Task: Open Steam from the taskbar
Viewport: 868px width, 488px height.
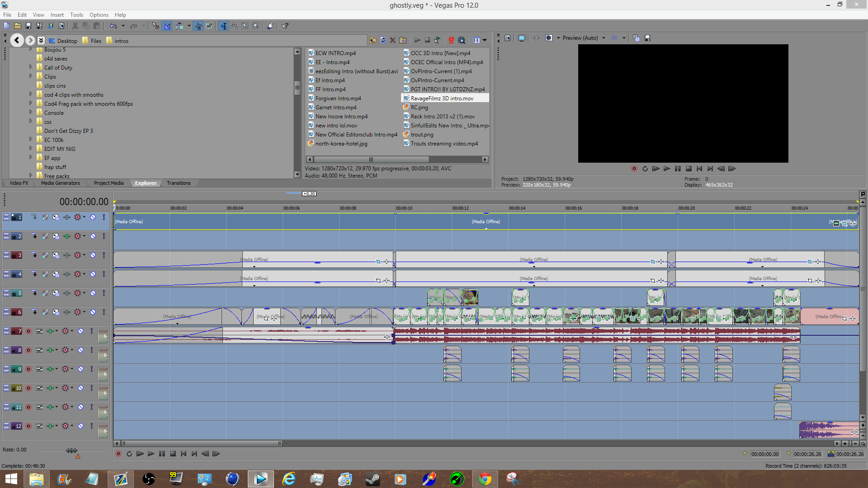Action: 373,479
